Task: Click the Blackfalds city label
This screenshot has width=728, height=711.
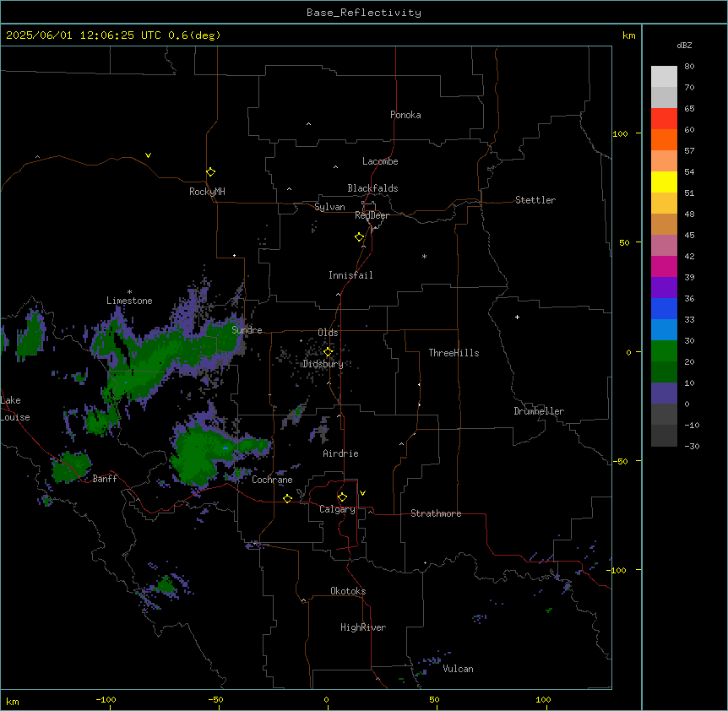Action: (x=372, y=188)
